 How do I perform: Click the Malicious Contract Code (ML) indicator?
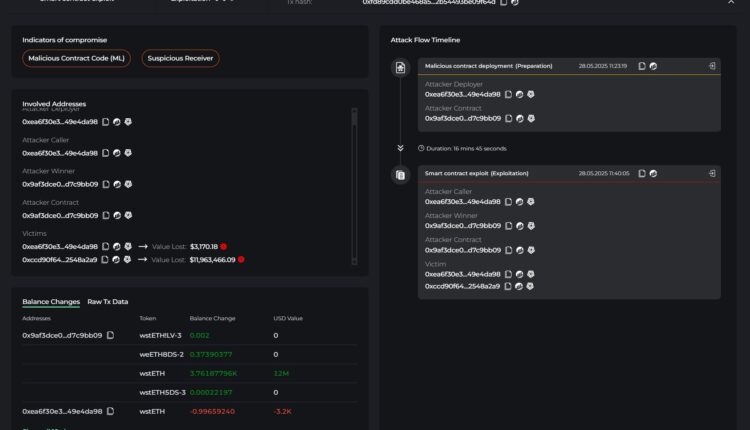coord(78,59)
